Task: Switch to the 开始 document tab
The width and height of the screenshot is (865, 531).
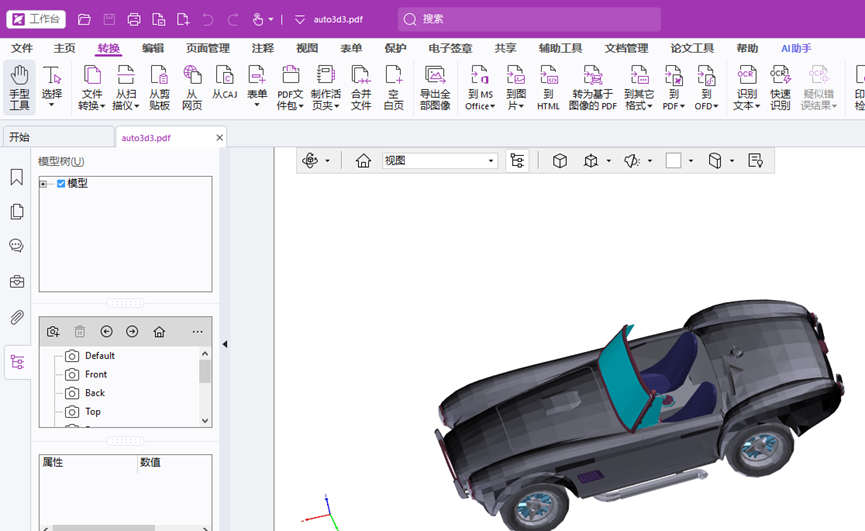Action: 20,137
